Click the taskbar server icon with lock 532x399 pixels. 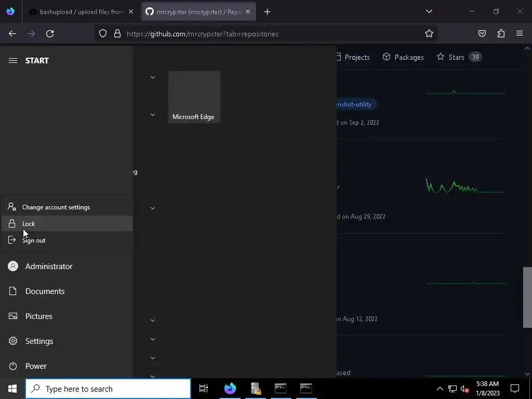coord(256,389)
